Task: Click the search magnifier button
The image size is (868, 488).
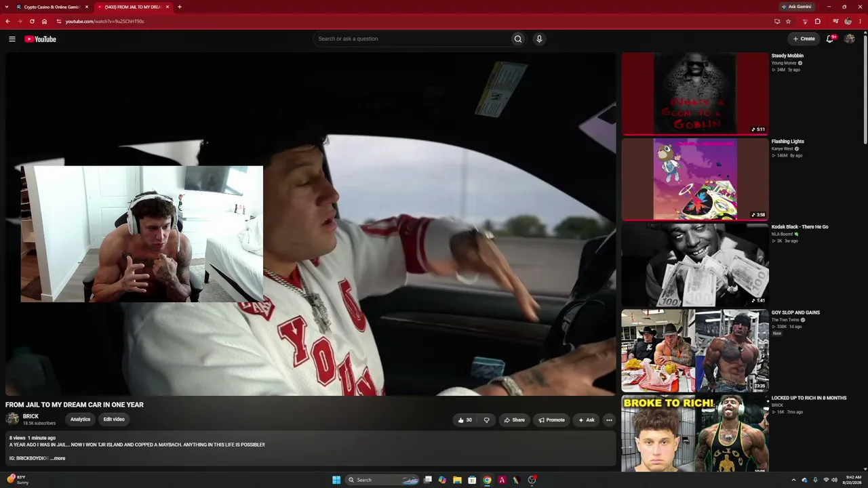Action: coord(518,39)
